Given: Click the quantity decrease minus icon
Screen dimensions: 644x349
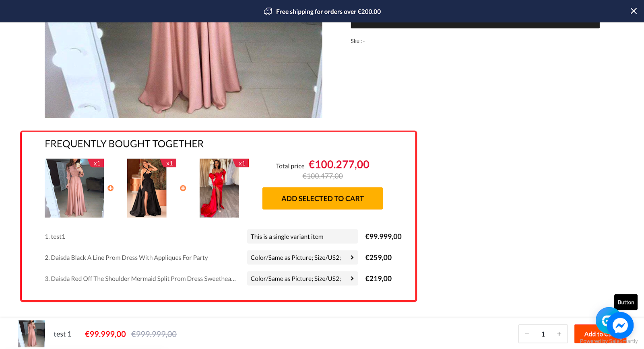Looking at the screenshot, I should click(x=526, y=334).
